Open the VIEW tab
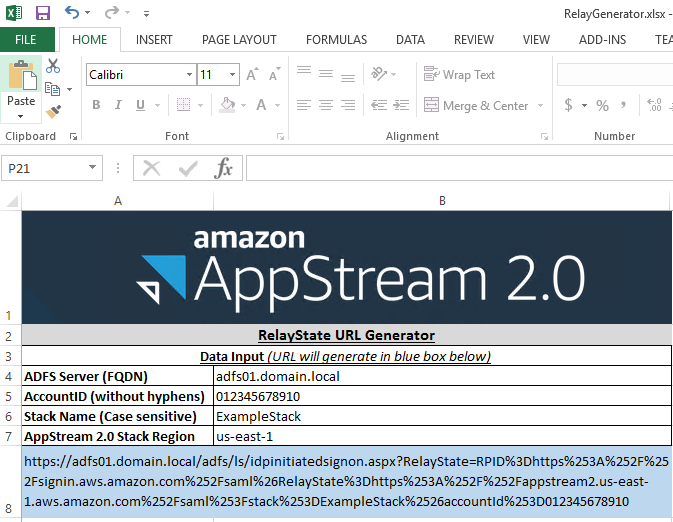 tap(536, 39)
